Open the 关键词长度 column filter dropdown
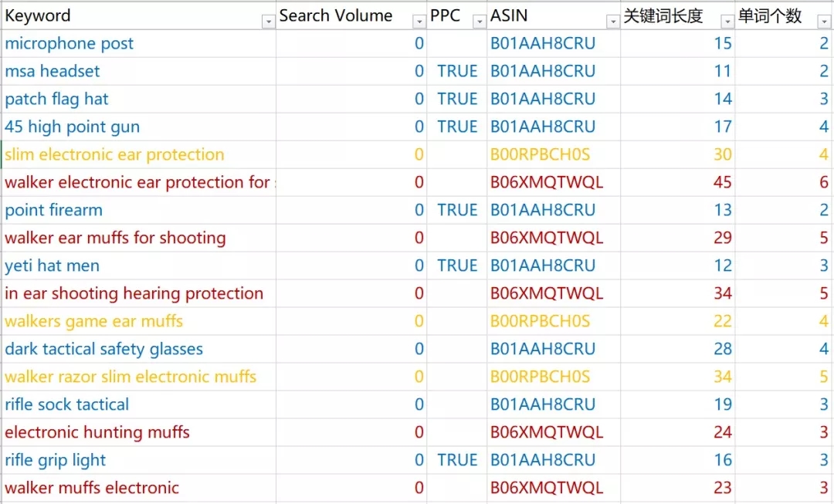 click(x=727, y=22)
